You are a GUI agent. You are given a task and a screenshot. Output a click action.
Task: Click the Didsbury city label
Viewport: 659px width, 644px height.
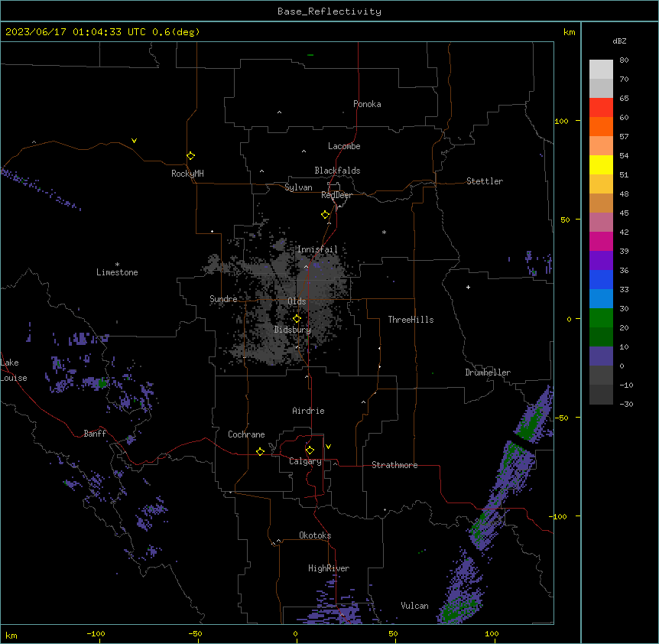click(293, 330)
